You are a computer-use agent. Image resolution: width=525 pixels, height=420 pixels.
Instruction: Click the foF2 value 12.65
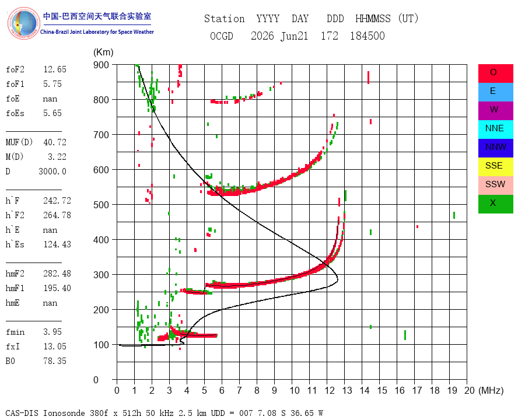coord(55,69)
